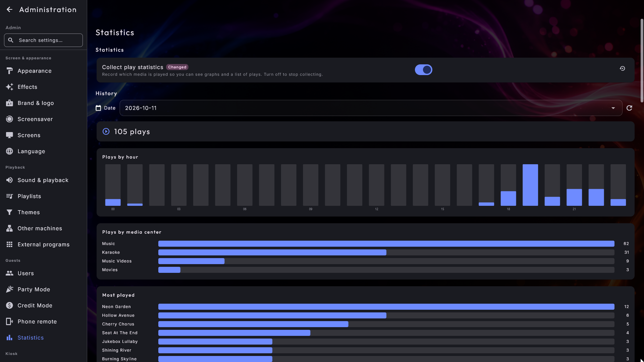Click the back arrow beside Administration
This screenshot has height=362, width=644.
(x=9, y=10)
